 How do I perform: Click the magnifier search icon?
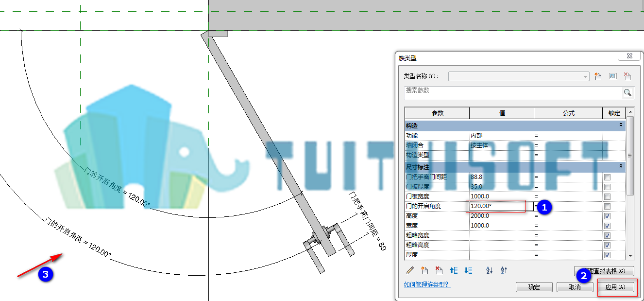pyautogui.click(x=627, y=92)
